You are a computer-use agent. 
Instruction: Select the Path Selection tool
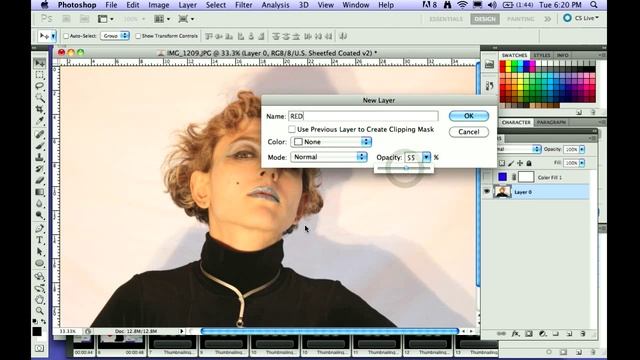[x=40, y=251]
